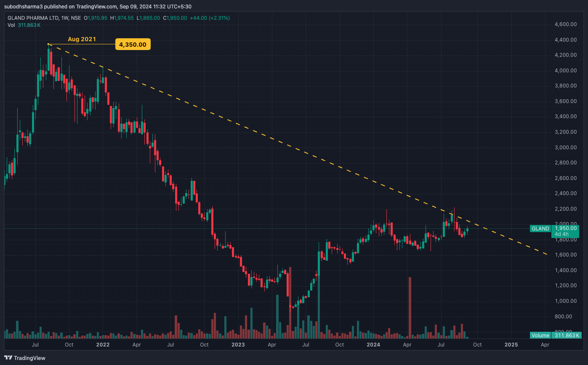Click the 4d 4h bar countdown
The image size is (588, 365).
pos(561,234)
